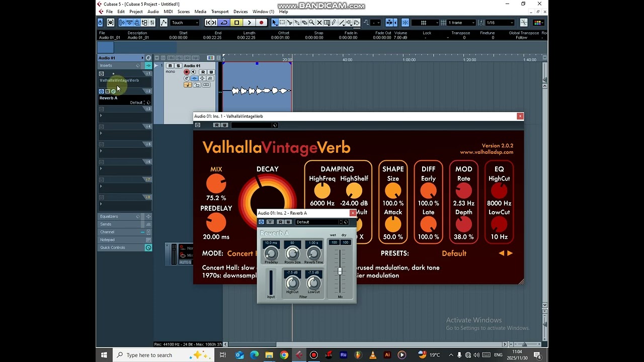Adjust the HighFreq damping knob
This screenshot has width=644, height=362.
[x=322, y=191]
